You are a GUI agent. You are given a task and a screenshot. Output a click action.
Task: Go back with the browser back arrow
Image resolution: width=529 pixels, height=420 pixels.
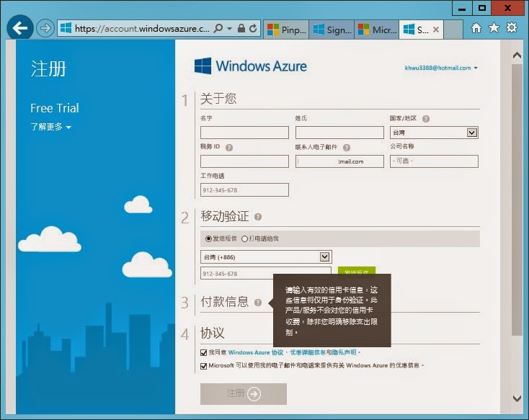[20, 28]
